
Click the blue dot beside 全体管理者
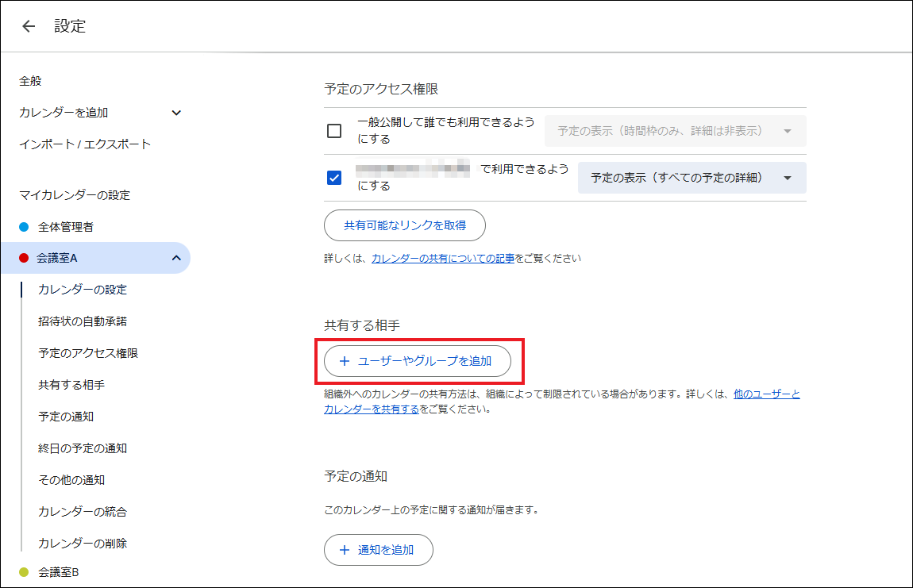pyautogui.click(x=24, y=227)
